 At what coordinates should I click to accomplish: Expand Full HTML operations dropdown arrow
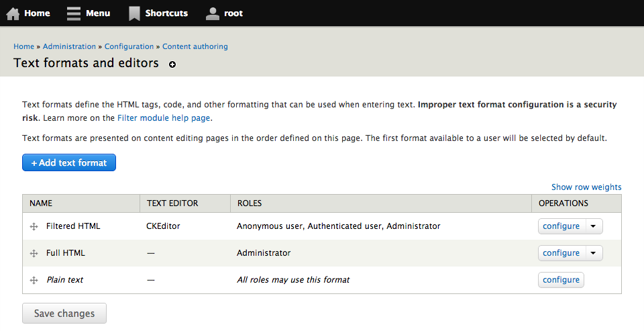[594, 253]
